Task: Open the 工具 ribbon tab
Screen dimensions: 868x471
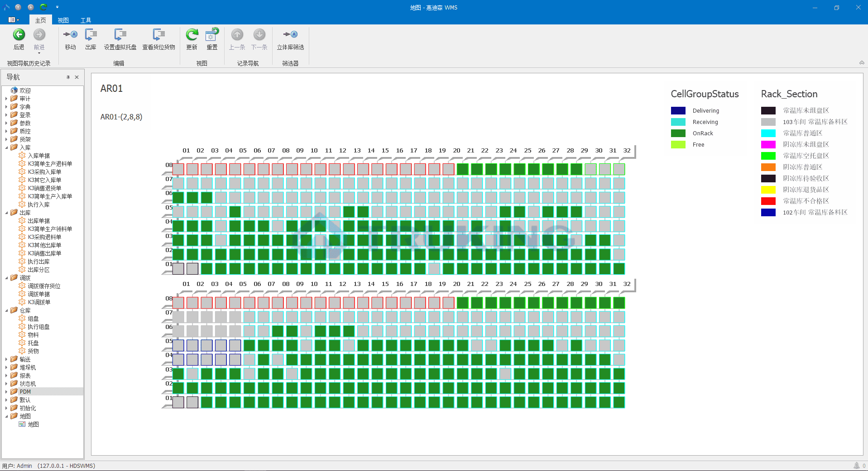Action: (86, 20)
